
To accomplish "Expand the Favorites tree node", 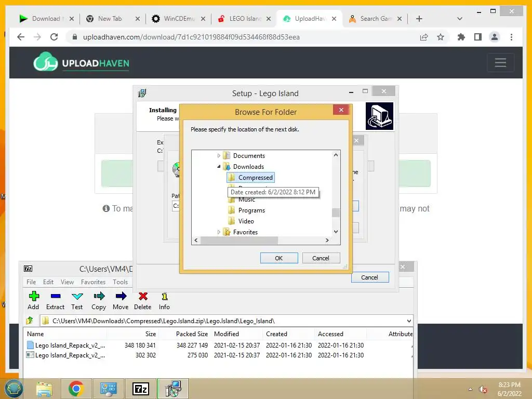I will pos(219,232).
